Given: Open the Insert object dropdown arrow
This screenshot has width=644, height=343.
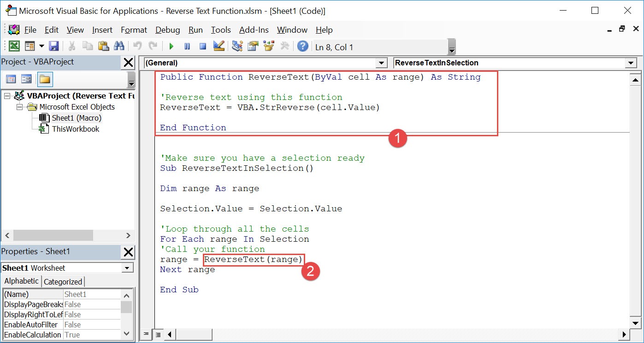Looking at the screenshot, I should [x=41, y=46].
